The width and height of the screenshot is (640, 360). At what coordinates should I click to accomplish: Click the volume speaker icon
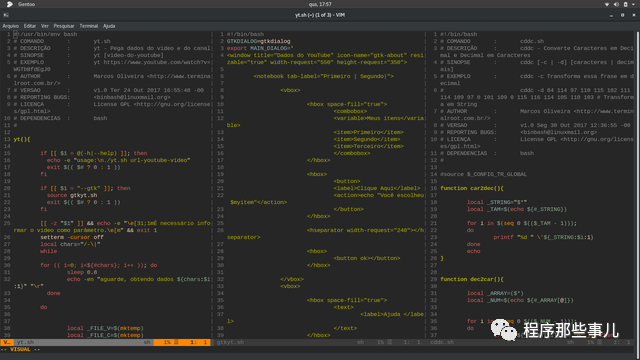click(616, 4)
